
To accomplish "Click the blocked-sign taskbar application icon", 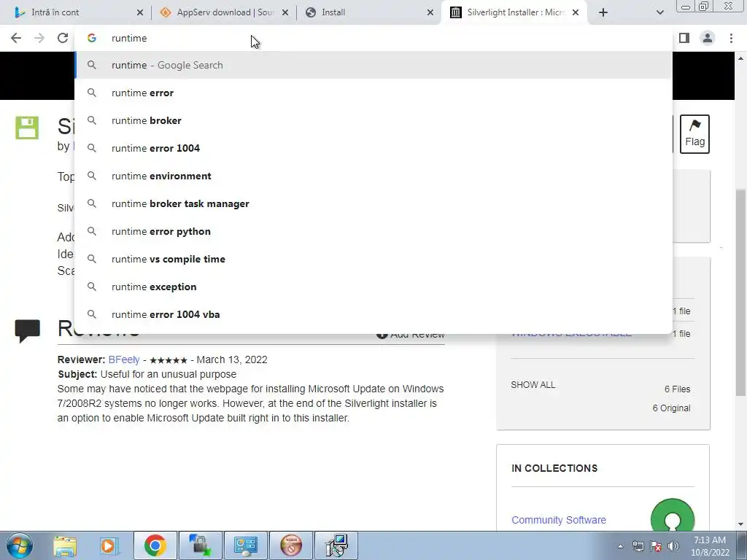I will (x=291, y=545).
